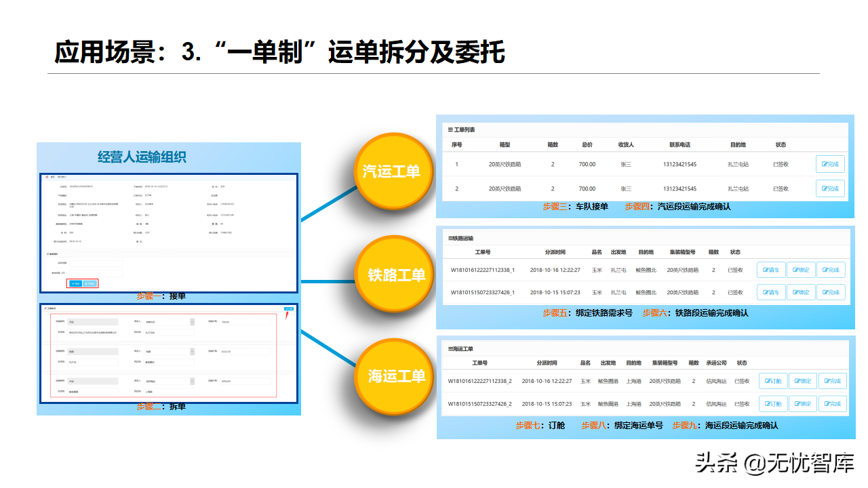Click the light blue button in the accept-order form
This screenshot has width=868, height=488.
pos(90,283)
